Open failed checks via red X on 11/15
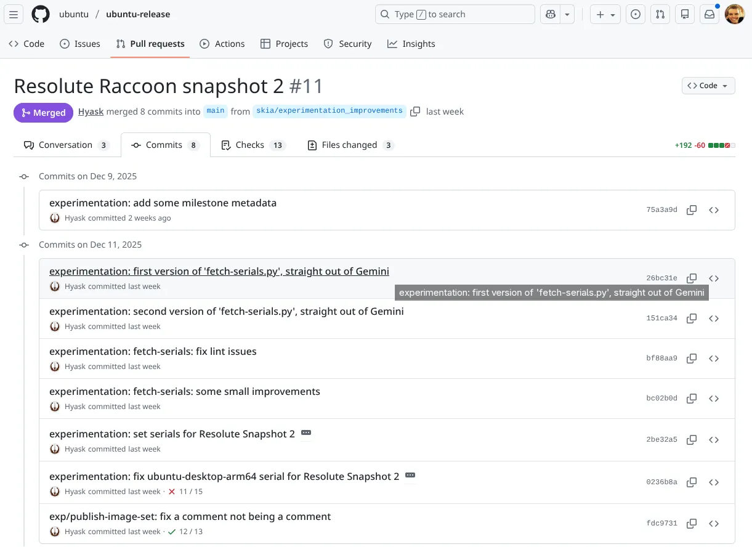The image size is (752, 560). [x=172, y=491]
